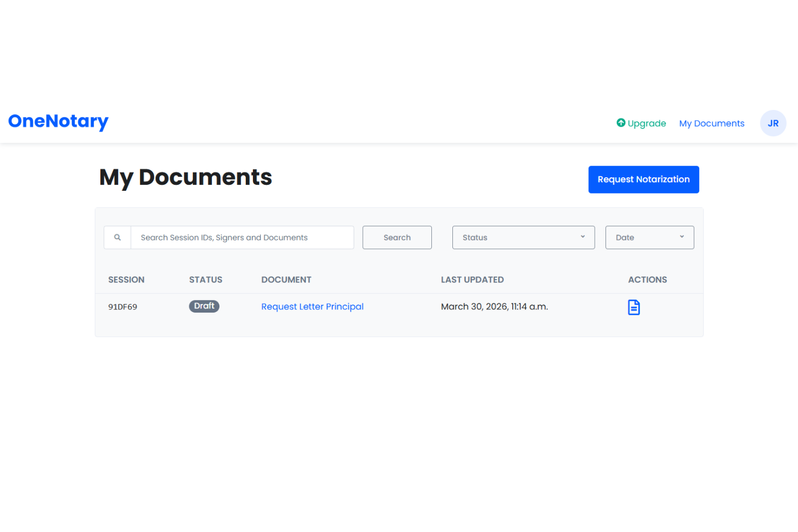Open the JR profile avatar menu
The width and height of the screenshot is (798, 532).
(x=773, y=123)
